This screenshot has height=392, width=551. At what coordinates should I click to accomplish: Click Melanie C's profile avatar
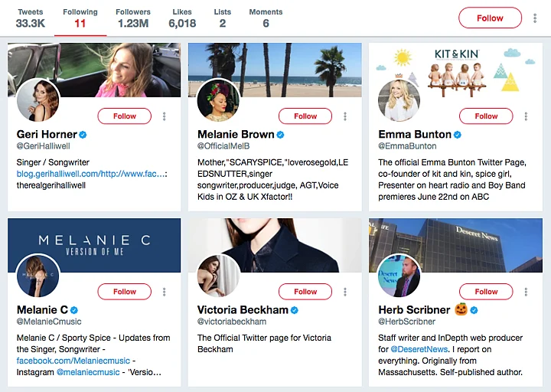pos(37,276)
